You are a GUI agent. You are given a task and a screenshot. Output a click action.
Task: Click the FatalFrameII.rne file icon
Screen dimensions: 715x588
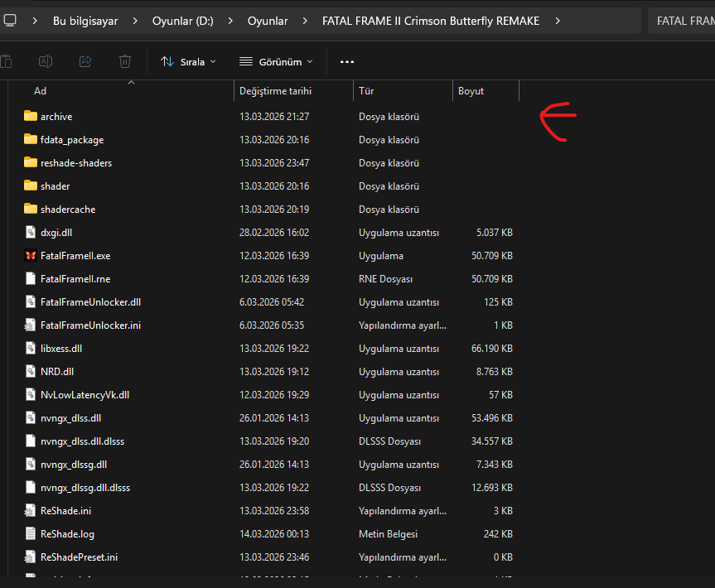pos(31,278)
